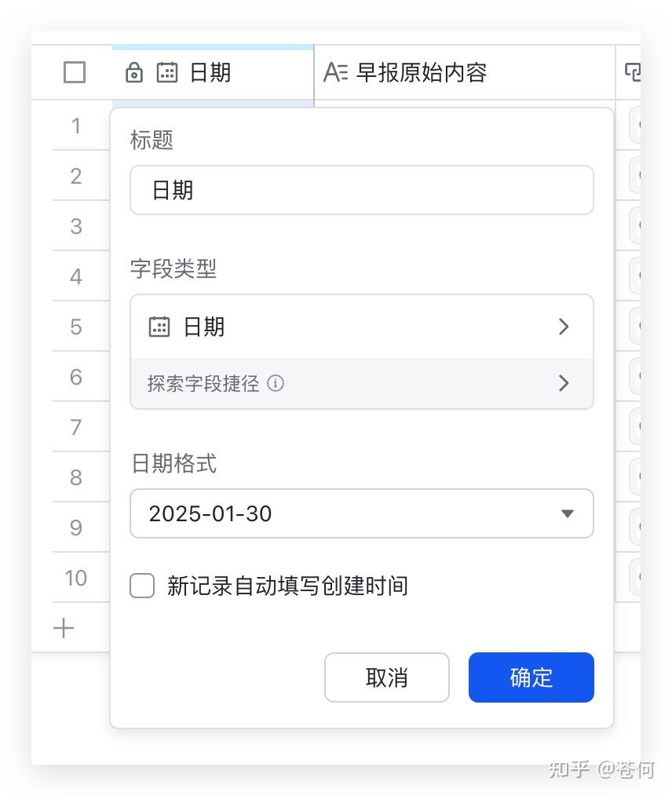Select the 日期 column header
The width and height of the screenshot is (672, 796).
(x=213, y=72)
